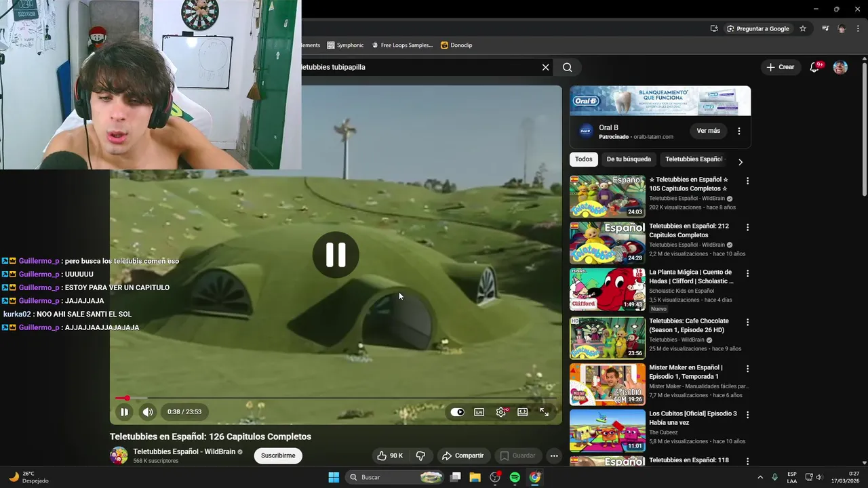Open more actions menu below the video

(x=554, y=455)
